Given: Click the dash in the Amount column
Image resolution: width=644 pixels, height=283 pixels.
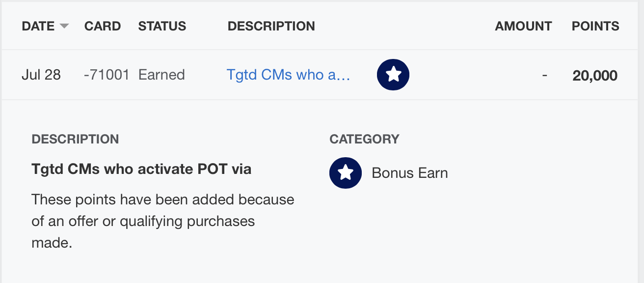Looking at the screenshot, I should click(544, 76).
